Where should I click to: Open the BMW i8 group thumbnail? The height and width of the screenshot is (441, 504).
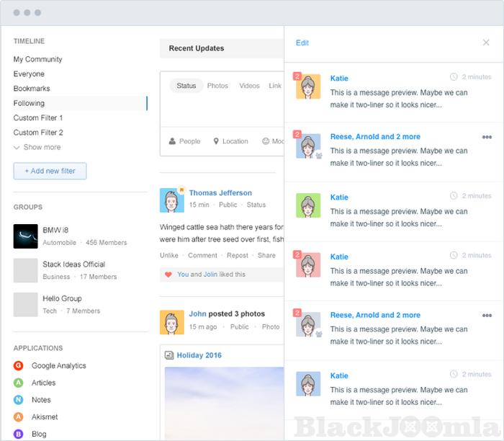pyautogui.click(x=25, y=236)
